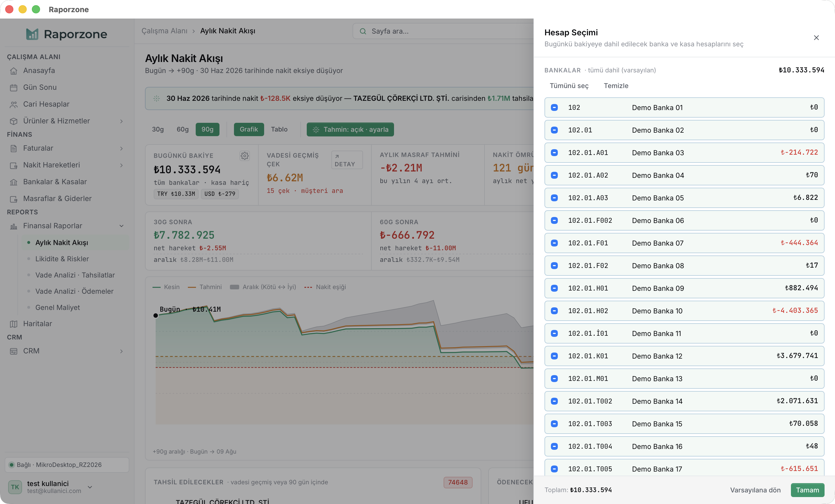Click Bağlı · MikroDesktop_RZ2026 status

point(67,465)
